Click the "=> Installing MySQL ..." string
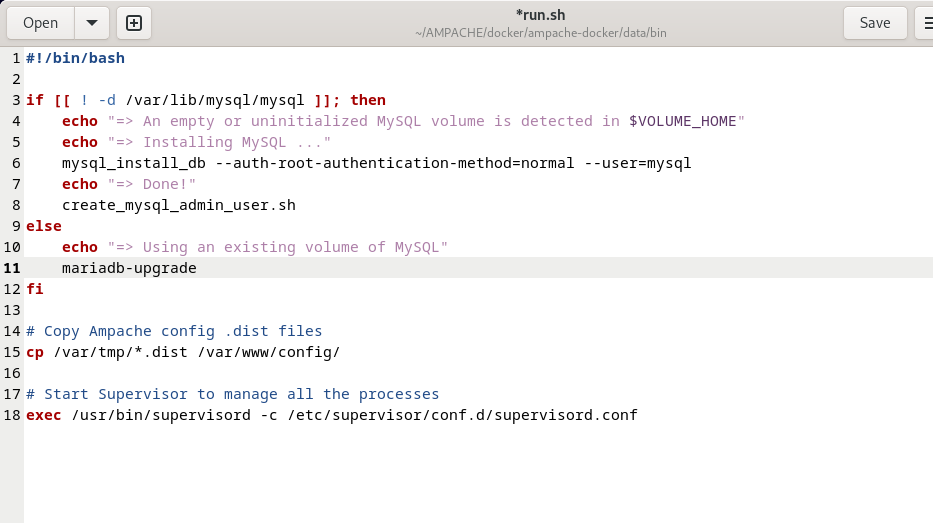Image resolution: width=933 pixels, height=523 pixels. (x=219, y=142)
